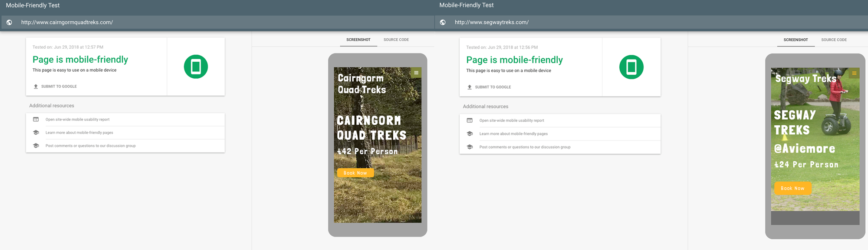The width and height of the screenshot is (868, 250).
Task: Click globe icon beside cairngormquadtreks URL
Action: coord(9,22)
